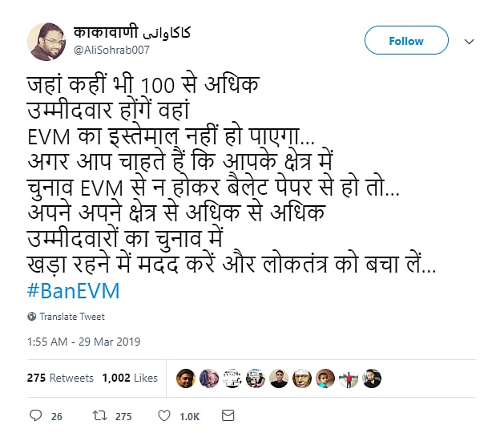Image resolution: width=504 pixels, height=437 pixels.
Task: Open the author's profile picture
Action: coord(46,42)
